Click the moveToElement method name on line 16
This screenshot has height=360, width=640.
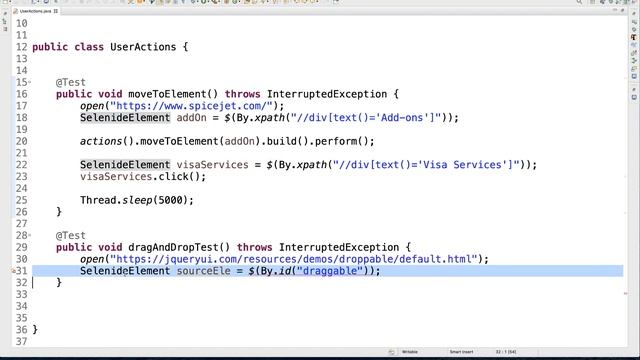coord(167,94)
